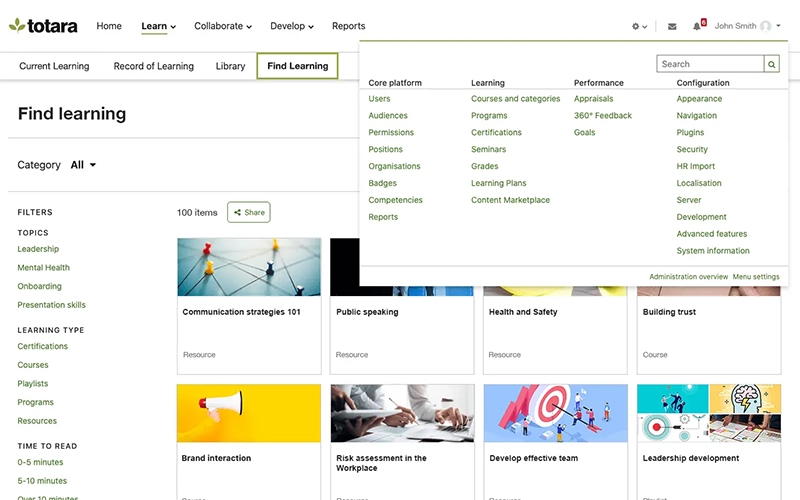Open Risk assessment in the Workplace thumbnail
The height and width of the screenshot is (500, 800).
403,413
